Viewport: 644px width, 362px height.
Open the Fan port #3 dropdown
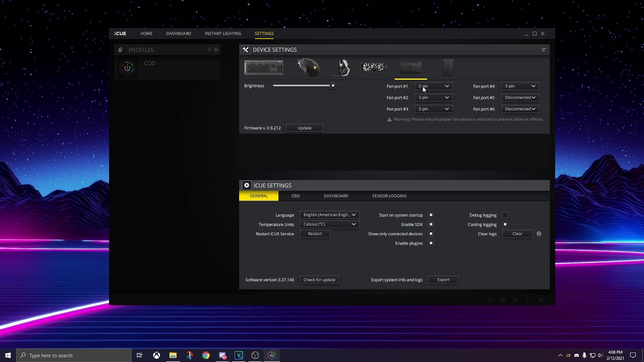[x=433, y=109]
